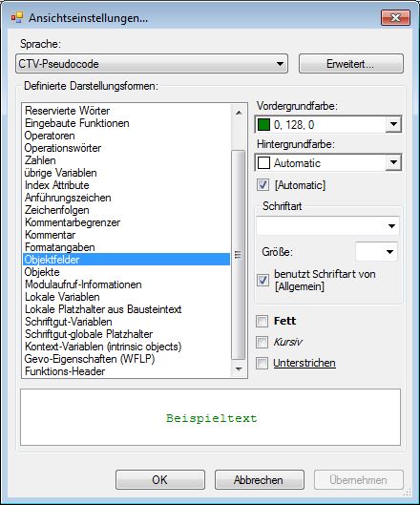The height and width of the screenshot is (505, 420).
Task: Enable the Kursiv checkbox
Action: coord(262,342)
